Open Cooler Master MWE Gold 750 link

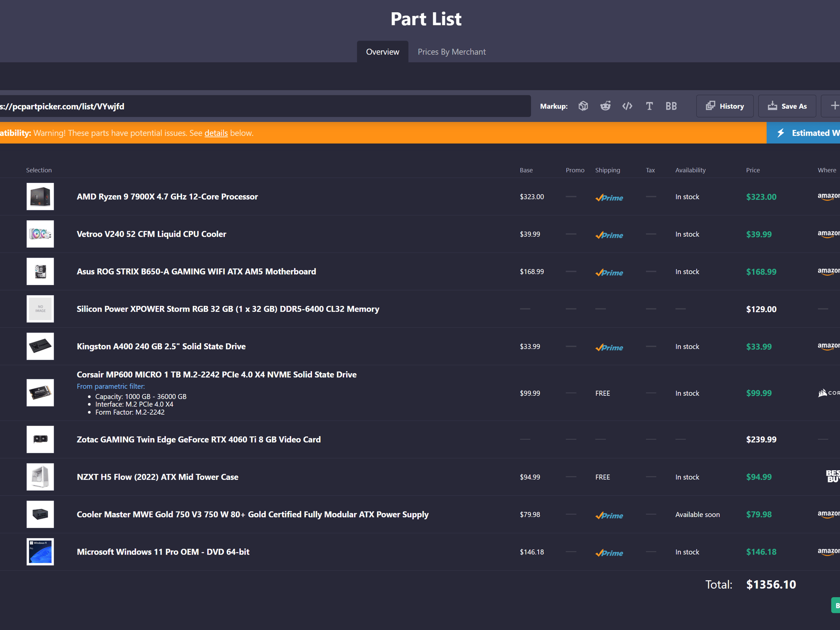point(253,514)
